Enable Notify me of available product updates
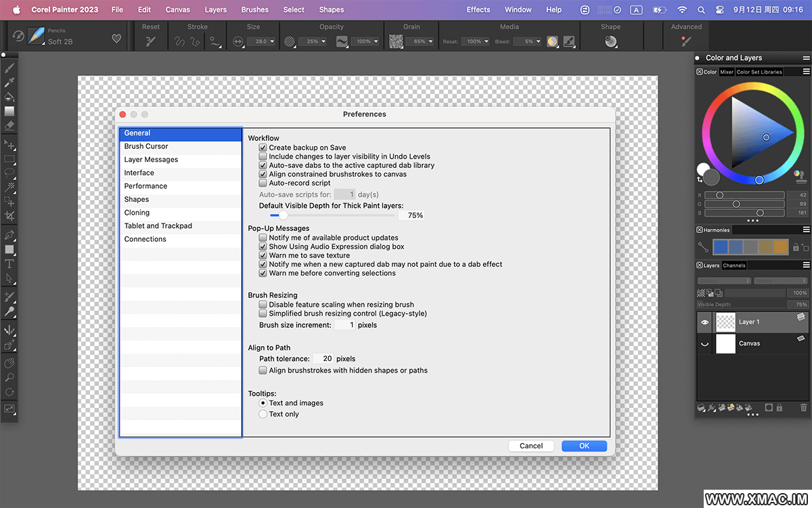The image size is (812, 508). (x=263, y=238)
